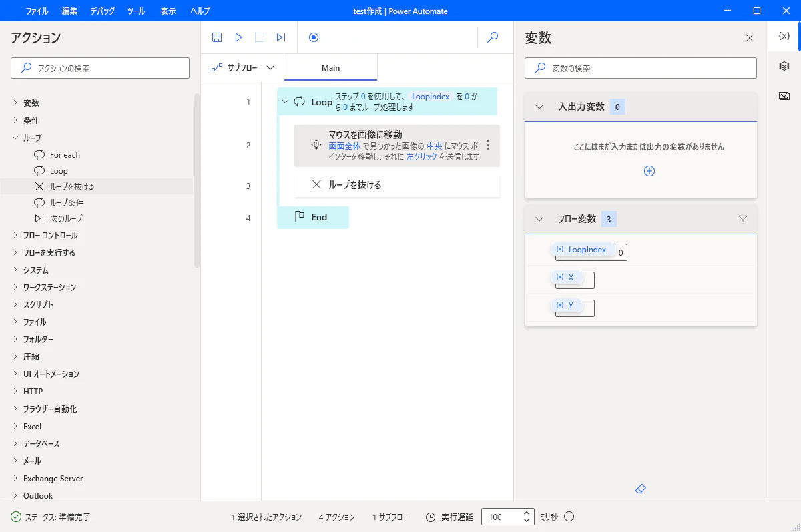The width and height of the screenshot is (801, 532).
Task: Clear variable values eraser icon
Action: 641,489
